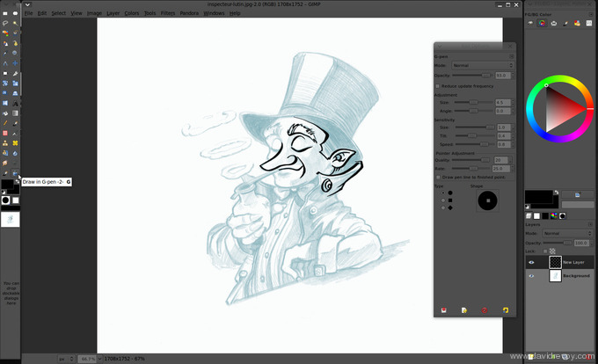
Task: Select the Bucket Fill tool
Action: [x=5, y=113]
